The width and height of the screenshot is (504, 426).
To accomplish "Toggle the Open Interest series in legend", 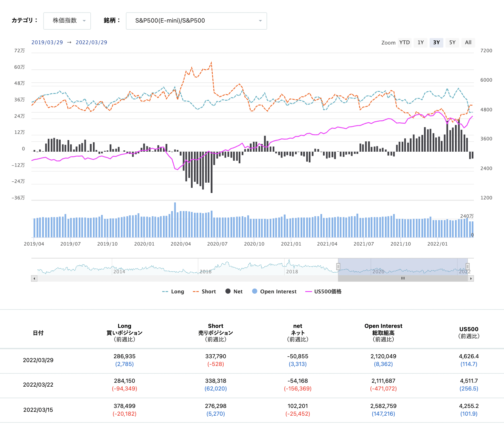I will [274, 291].
